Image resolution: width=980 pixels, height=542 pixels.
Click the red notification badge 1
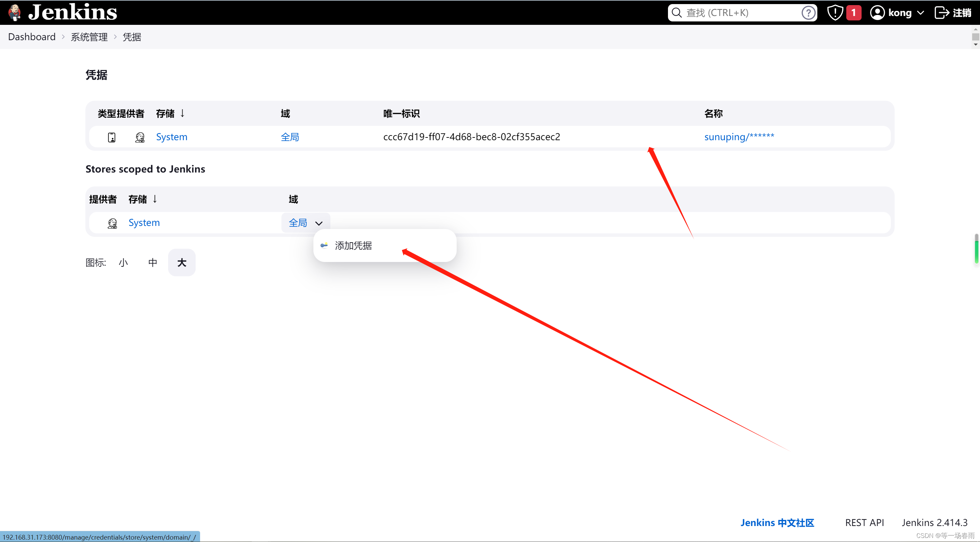coord(854,13)
